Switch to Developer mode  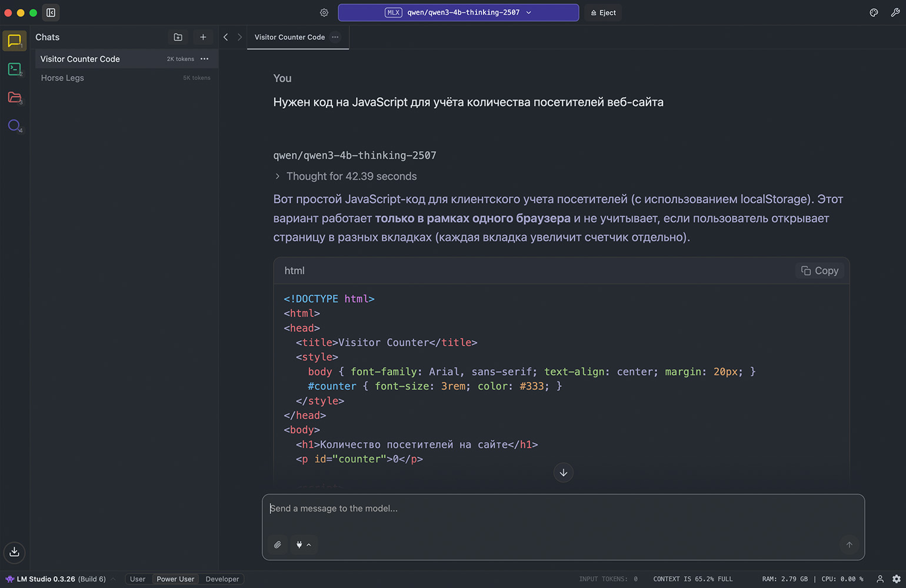tap(222, 579)
